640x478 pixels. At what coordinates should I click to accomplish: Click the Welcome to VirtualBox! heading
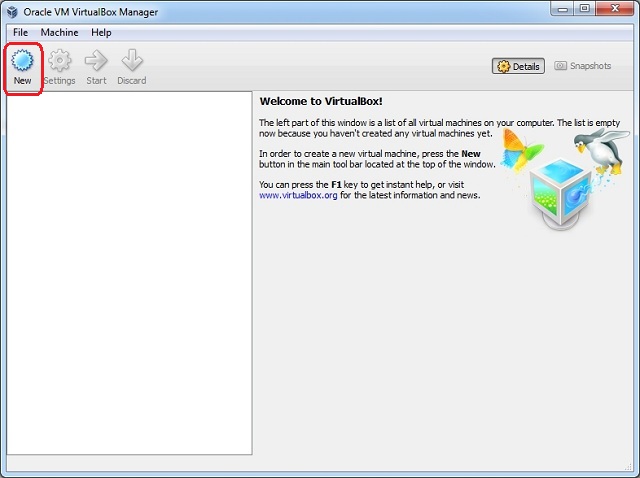(x=321, y=101)
